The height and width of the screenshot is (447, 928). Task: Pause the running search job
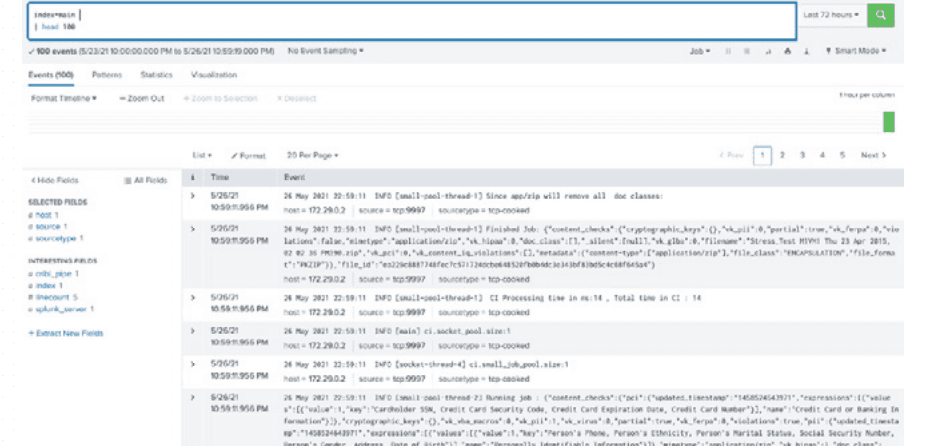pyautogui.click(x=729, y=50)
